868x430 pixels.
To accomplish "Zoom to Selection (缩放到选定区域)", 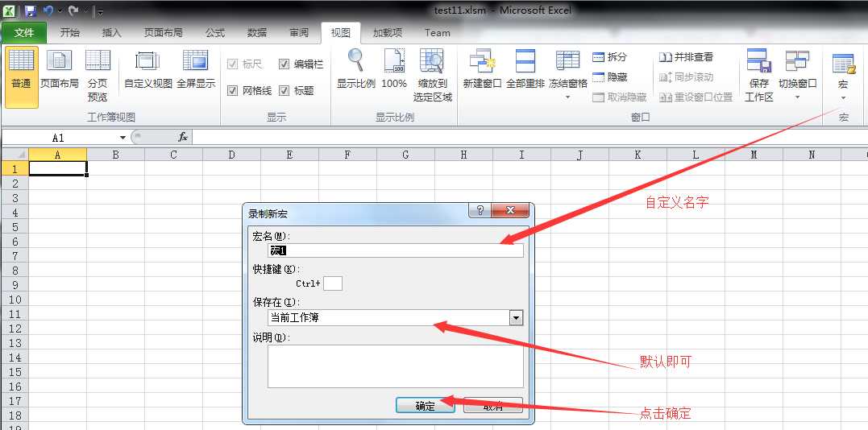I will coord(432,76).
